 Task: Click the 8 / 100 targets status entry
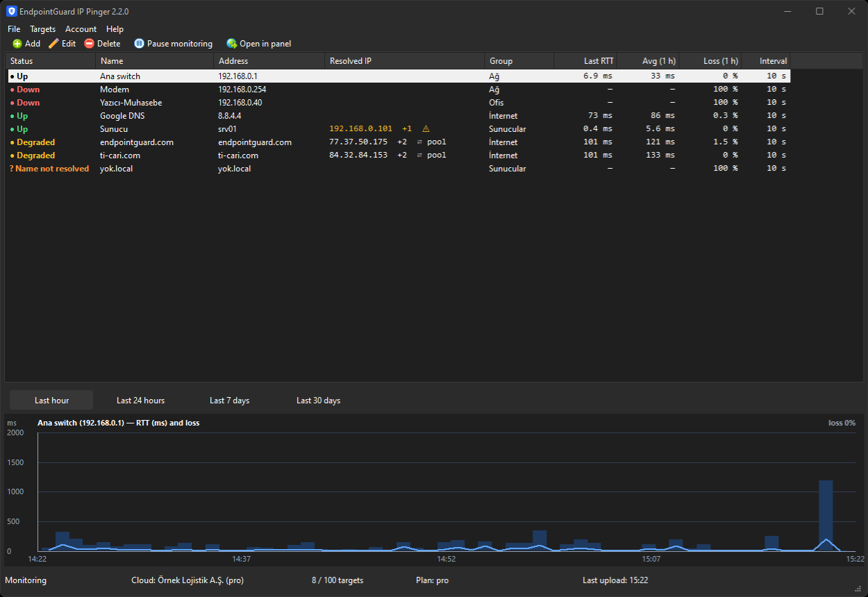[x=337, y=580]
